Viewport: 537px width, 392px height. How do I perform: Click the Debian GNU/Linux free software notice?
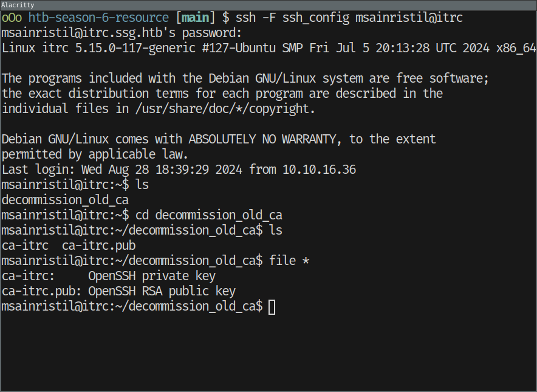(245, 78)
